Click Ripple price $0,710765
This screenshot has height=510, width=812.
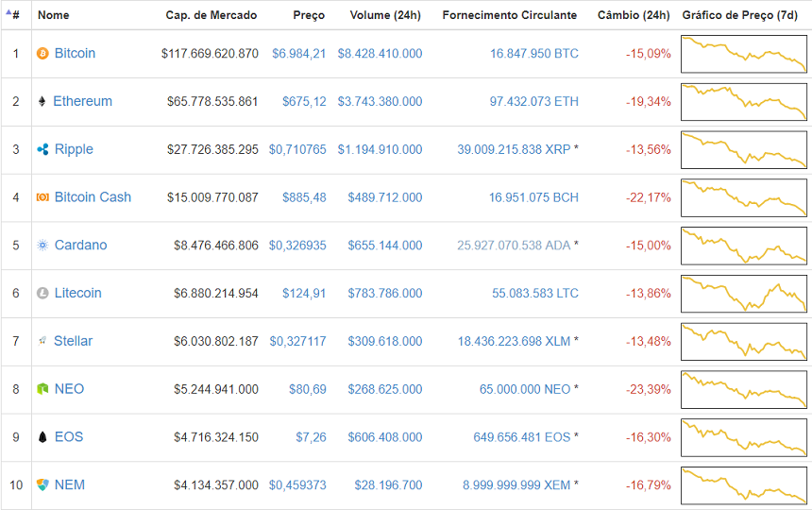point(297,149)
